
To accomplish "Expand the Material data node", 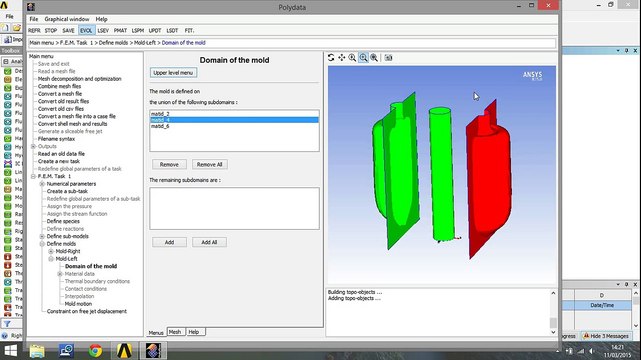I will pyautogui.click(x=60, y=274).
